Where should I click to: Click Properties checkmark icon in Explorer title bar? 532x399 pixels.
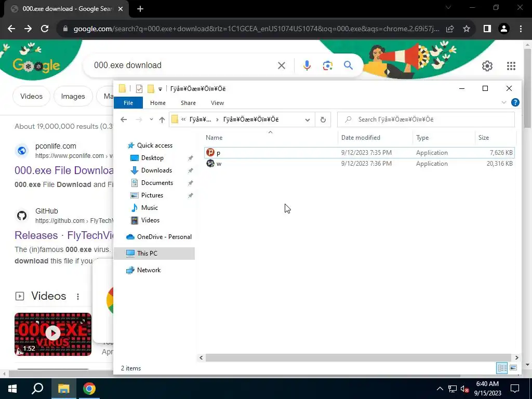point(139,88)
